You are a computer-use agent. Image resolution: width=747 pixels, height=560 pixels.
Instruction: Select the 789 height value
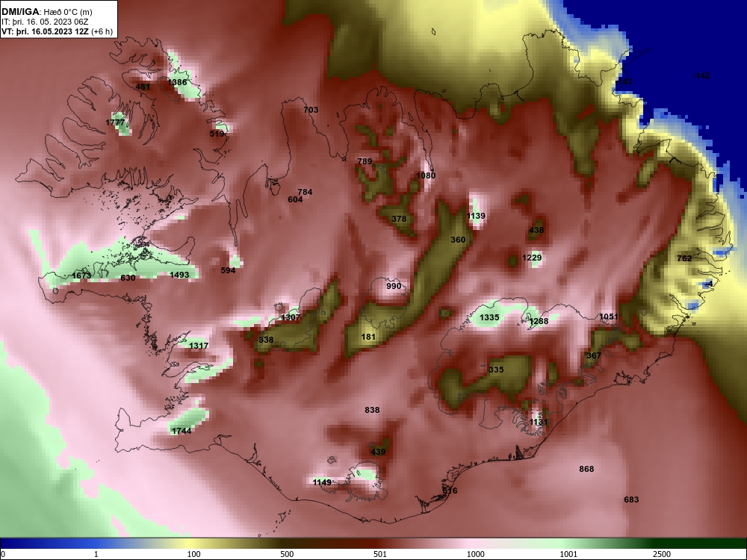tap(365, 161)
